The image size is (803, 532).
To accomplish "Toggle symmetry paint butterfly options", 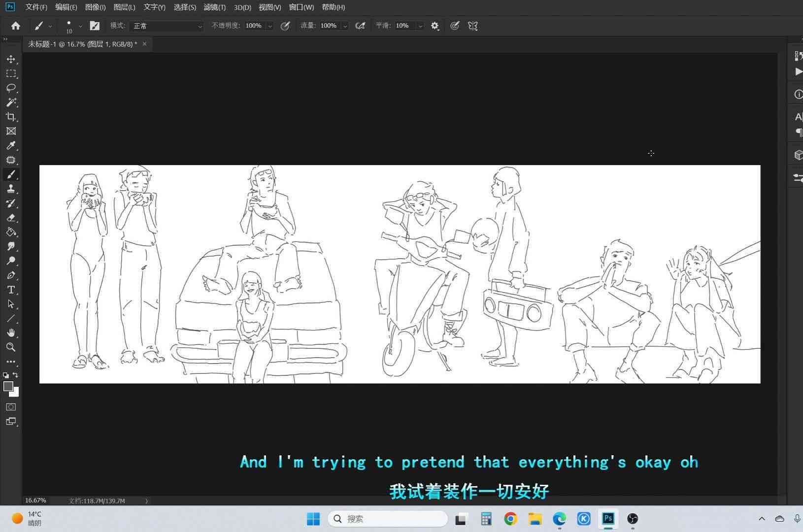I will tap(473, 26).
